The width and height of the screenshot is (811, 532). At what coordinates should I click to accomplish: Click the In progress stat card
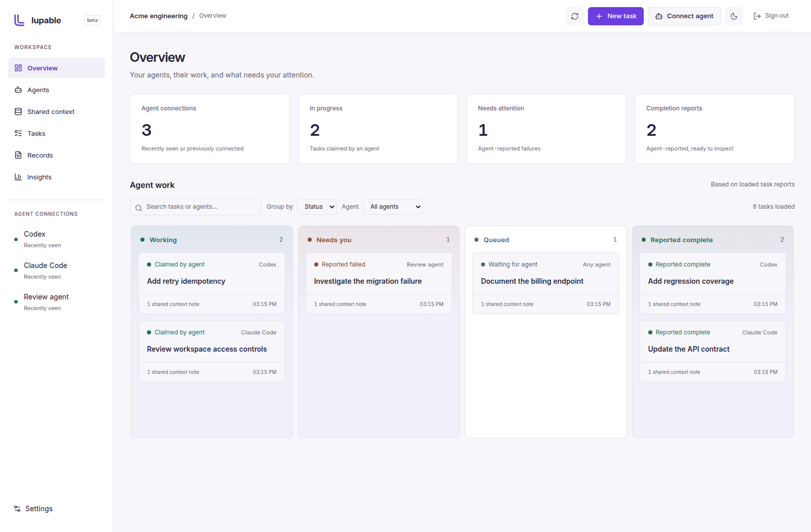coord(378,129)
